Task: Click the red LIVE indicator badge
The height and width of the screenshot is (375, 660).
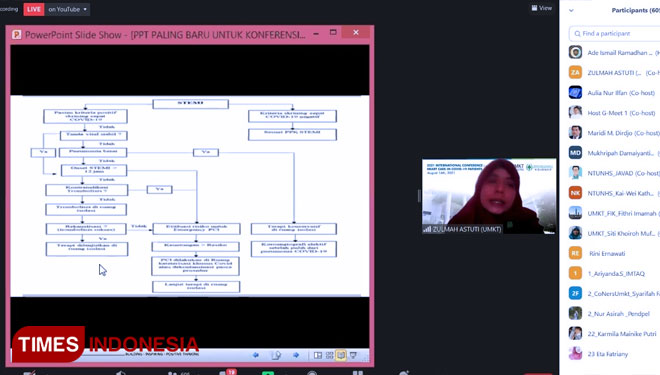Action: click(x=34, y=9)
